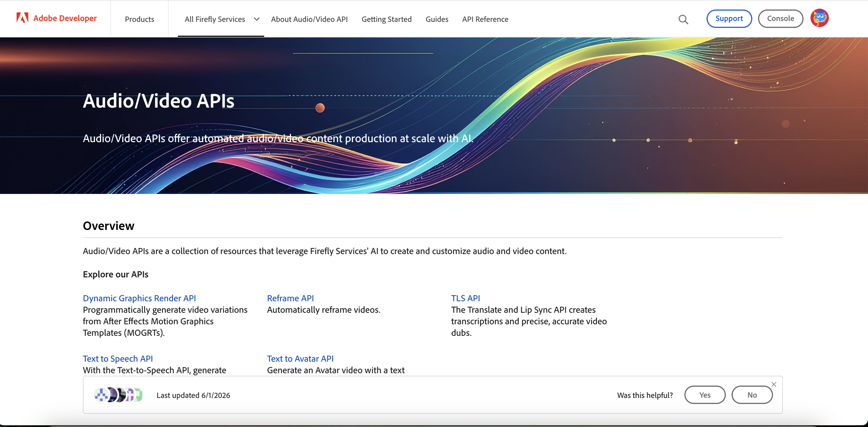Click the Audio/Video APIs hero title

pyautogui.click(x=158, y=101)
